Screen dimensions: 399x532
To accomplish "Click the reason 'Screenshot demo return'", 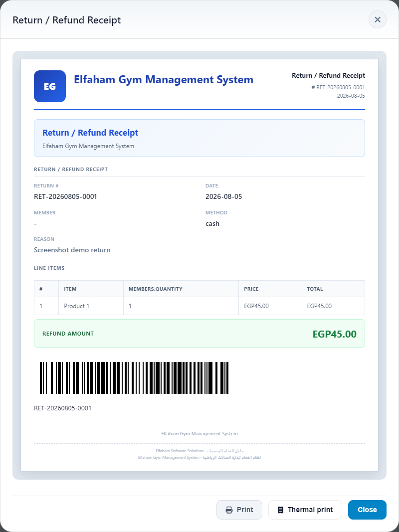I will 72,250.
